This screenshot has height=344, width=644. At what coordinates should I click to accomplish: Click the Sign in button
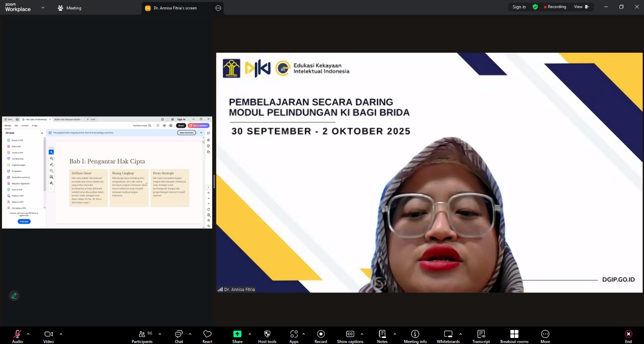coord(519,7)
